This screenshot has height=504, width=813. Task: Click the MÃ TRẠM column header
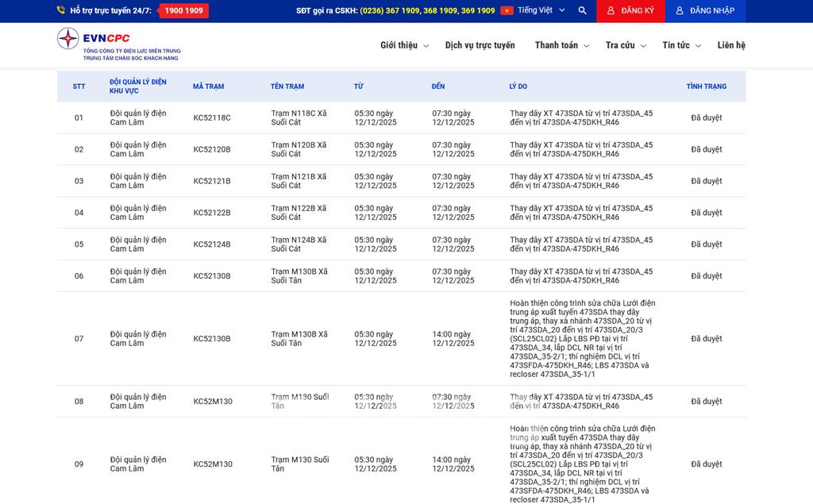pyautogui.click(x=208, y=87)
